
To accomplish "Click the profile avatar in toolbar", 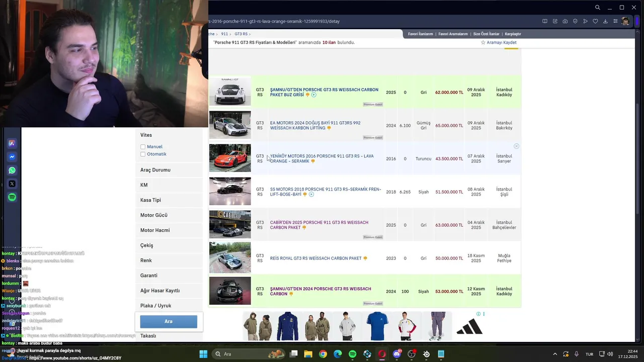I will pyautogui.click(x=625, y=21).
